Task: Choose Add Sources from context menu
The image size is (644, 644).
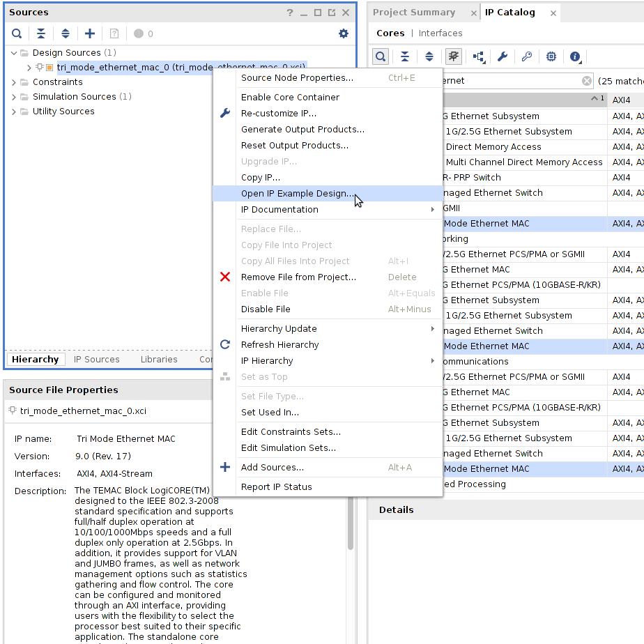Action: 328,468
